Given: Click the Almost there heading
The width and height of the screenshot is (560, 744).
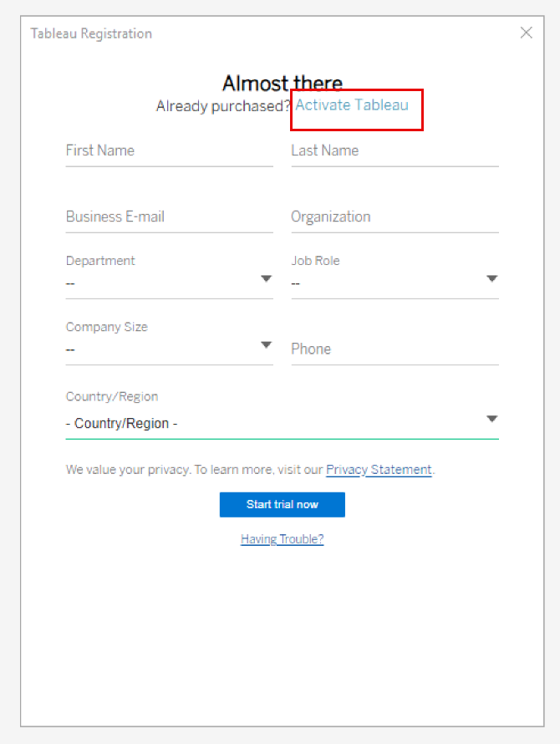Looking at the screenshot, I should [x=282, y=83].
